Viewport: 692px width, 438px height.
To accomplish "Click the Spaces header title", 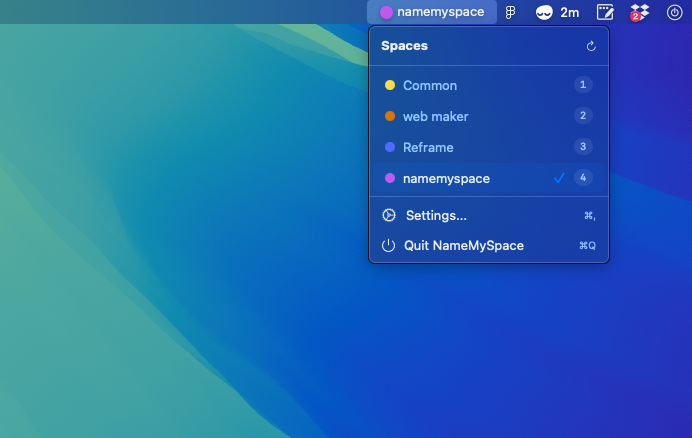I will [404, 45].
